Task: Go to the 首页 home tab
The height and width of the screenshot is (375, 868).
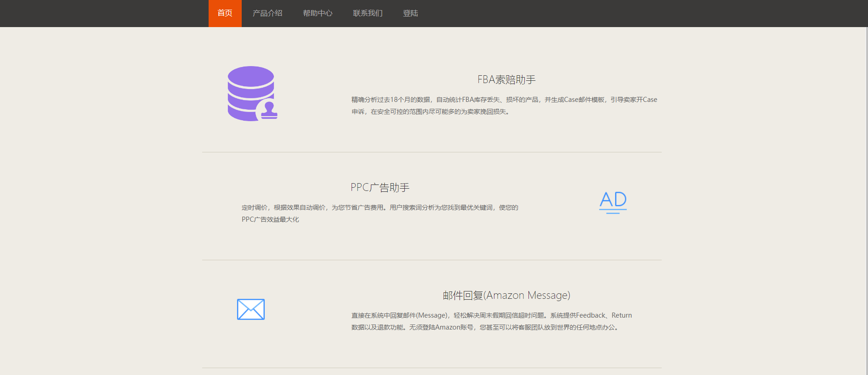Action: click(x=225, y=13)
